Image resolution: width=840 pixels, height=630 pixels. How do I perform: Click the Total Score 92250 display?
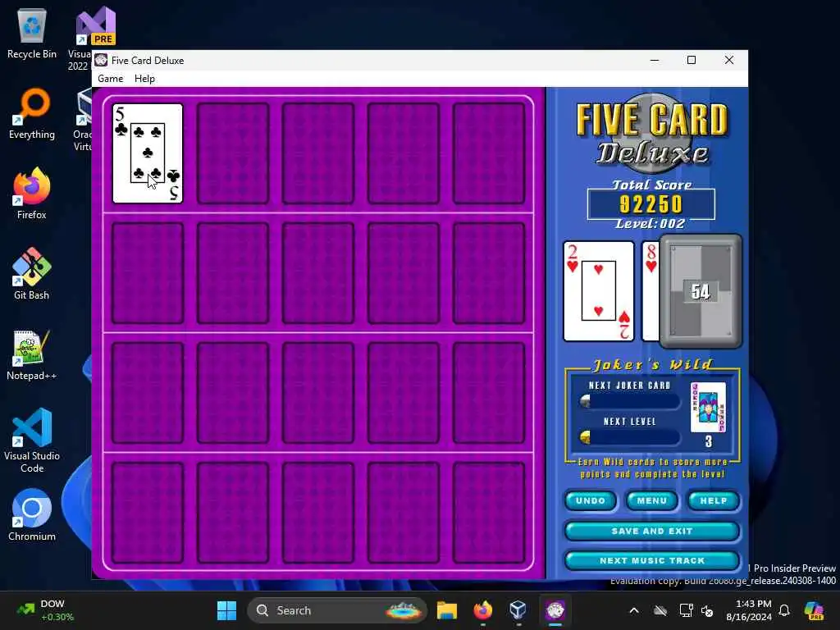pyautogui.click(x=651, y=204)
